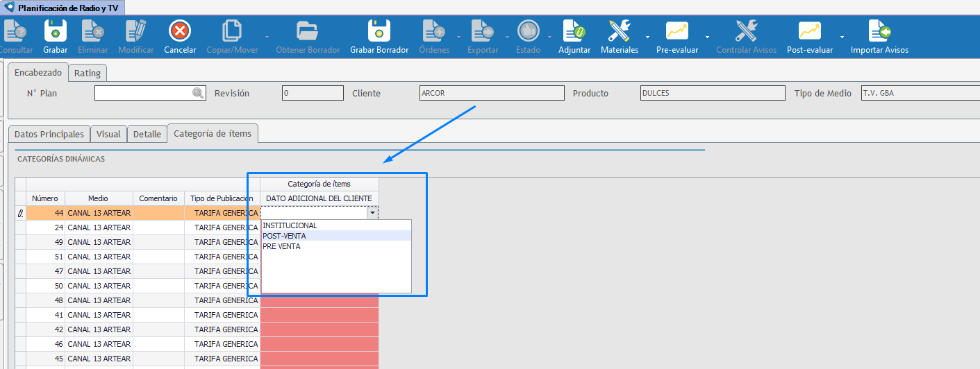Click the Tipo de Medio field T.V. GBA
The width and height of the screenshot is (980, 369).
[920, 93]
